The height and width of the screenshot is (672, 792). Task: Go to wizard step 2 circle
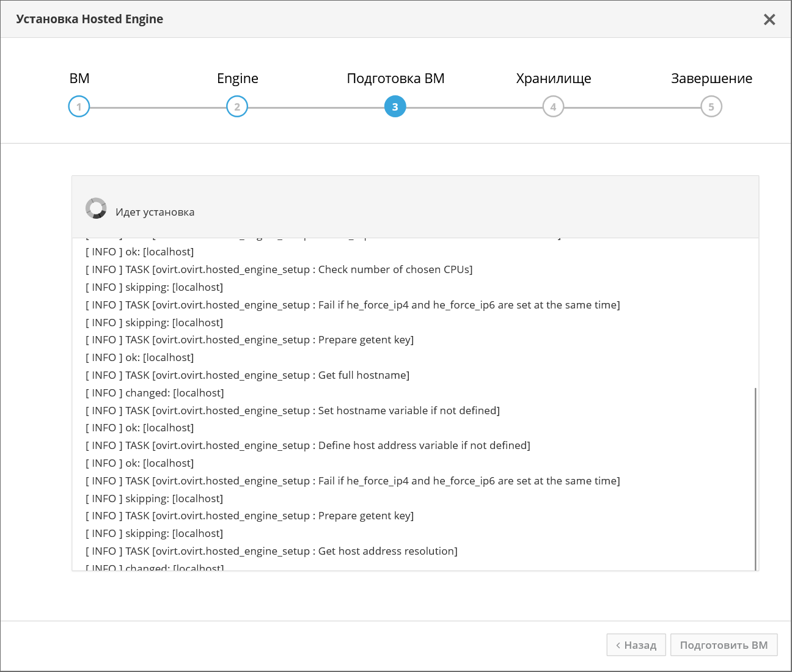pyautogui.click(x=237, y=107)
